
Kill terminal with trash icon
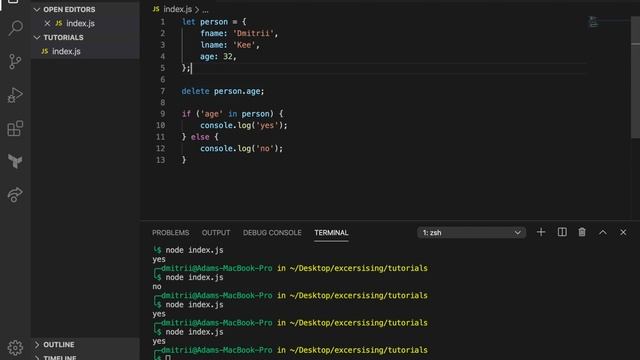[x=582, y=232]
